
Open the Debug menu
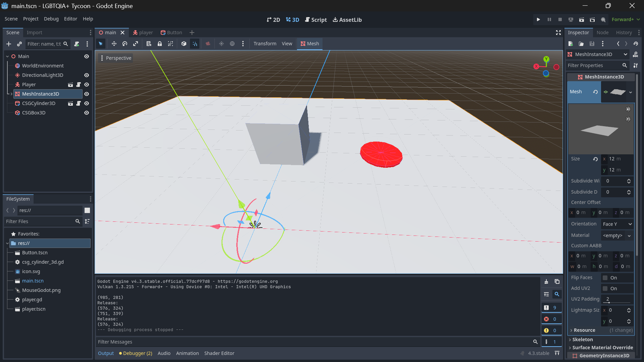click(x=51, y=19)
